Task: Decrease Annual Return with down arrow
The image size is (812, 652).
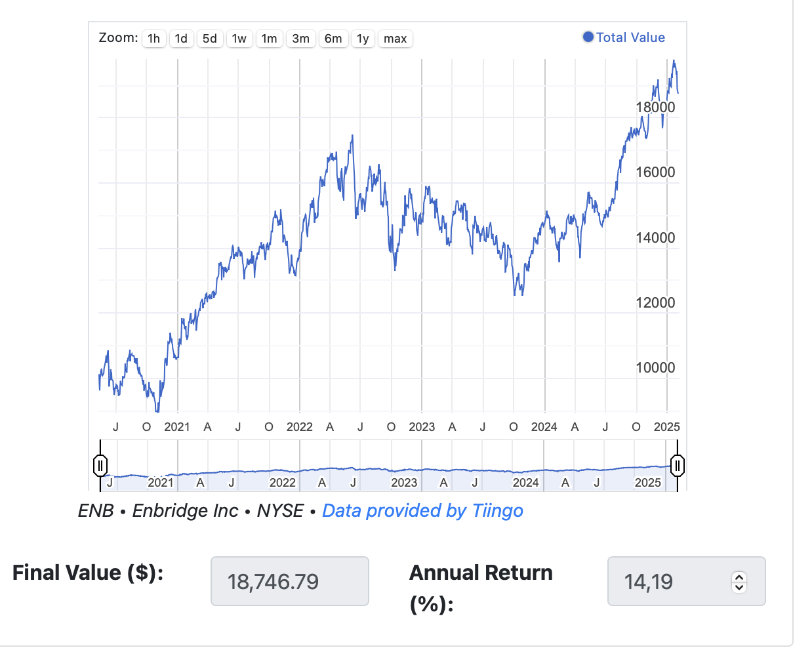Action: point(739,586)
